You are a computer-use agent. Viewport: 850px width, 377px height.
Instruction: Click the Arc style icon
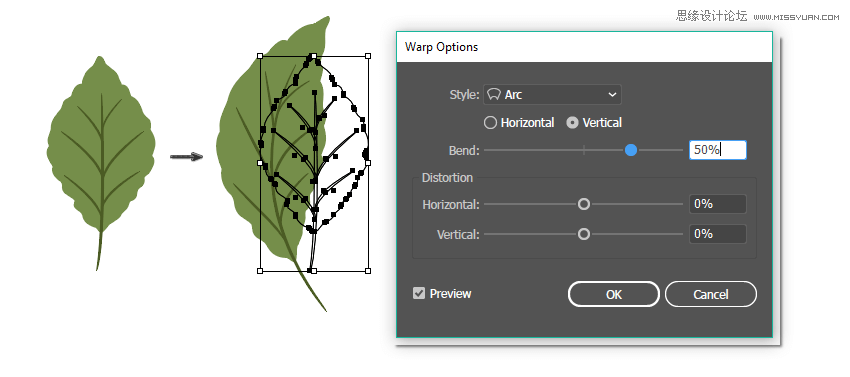(493, 94)
